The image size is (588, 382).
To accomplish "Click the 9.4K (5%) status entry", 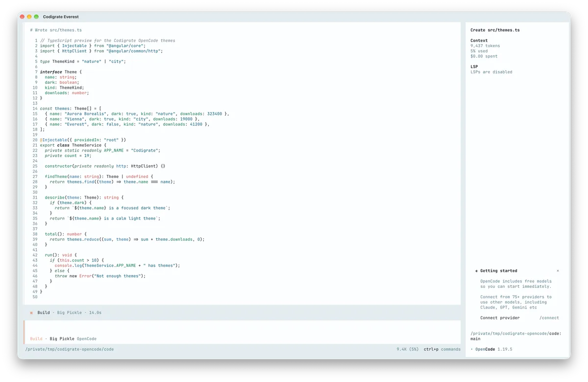I will tap(408, 349).
